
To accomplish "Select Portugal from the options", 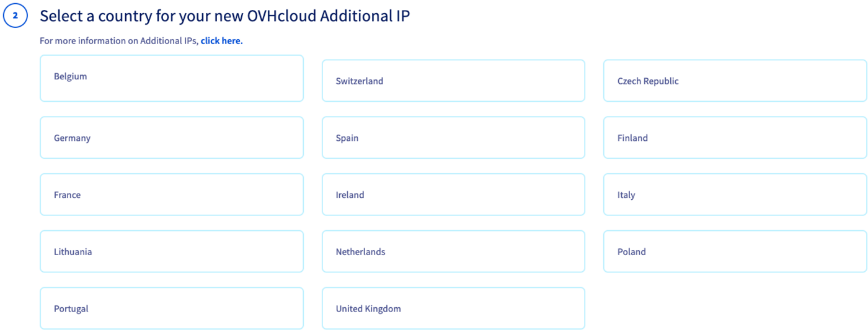I will click(171, 308).
